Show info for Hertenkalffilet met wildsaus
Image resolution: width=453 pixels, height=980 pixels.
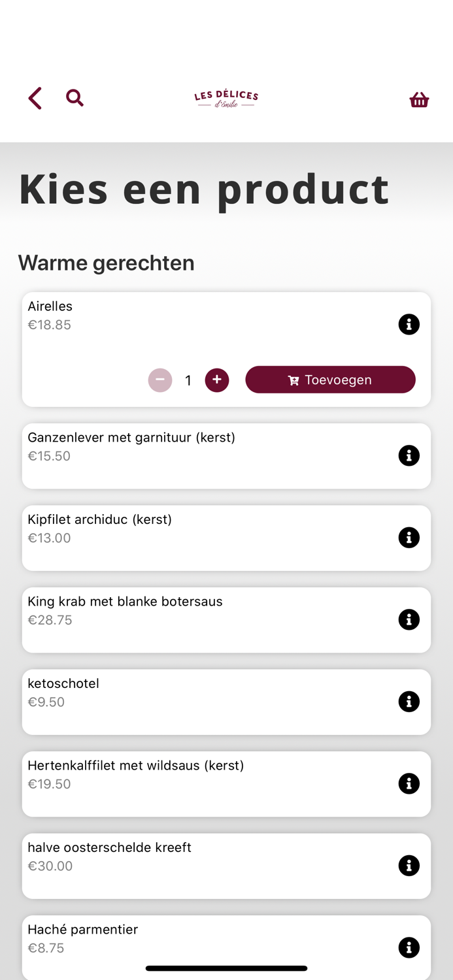pyautogui.click(x=409, y=783)
